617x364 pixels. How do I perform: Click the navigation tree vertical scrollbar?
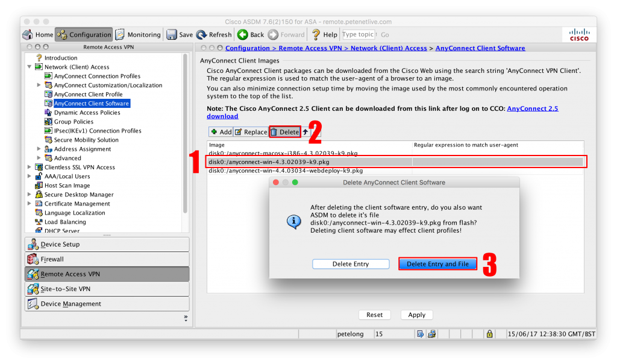(x=185, y=134)
